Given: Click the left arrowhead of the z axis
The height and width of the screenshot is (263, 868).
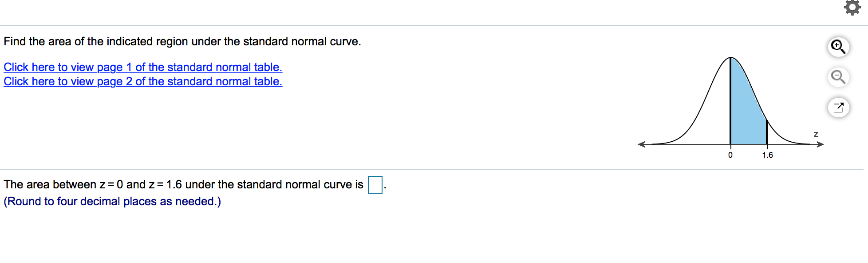Looking at the screenshot, I should click(641, 144).
